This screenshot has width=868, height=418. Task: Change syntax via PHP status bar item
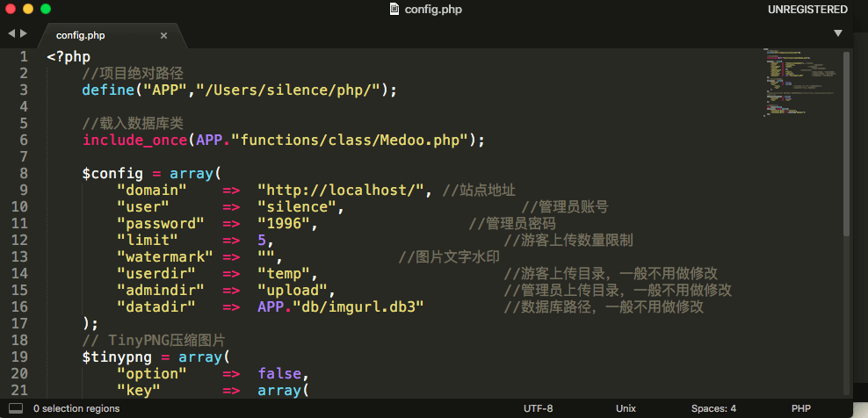(x=800, y=408)
